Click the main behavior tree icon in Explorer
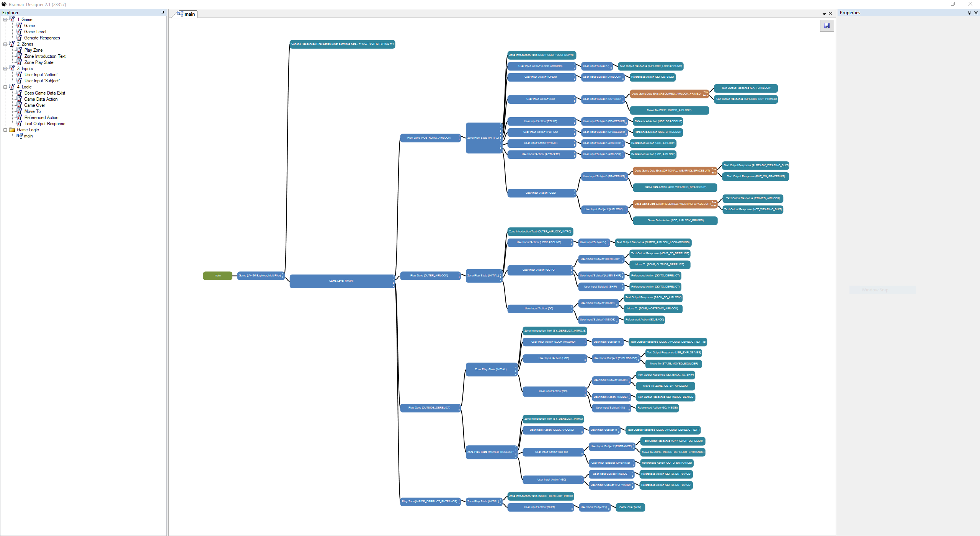Viewport: 980px width, 536px height. 20,136
